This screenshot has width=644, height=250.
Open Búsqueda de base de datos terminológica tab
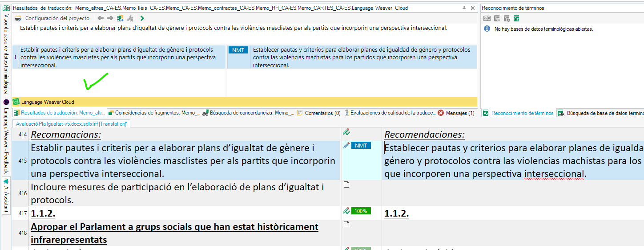pos(601,113)
